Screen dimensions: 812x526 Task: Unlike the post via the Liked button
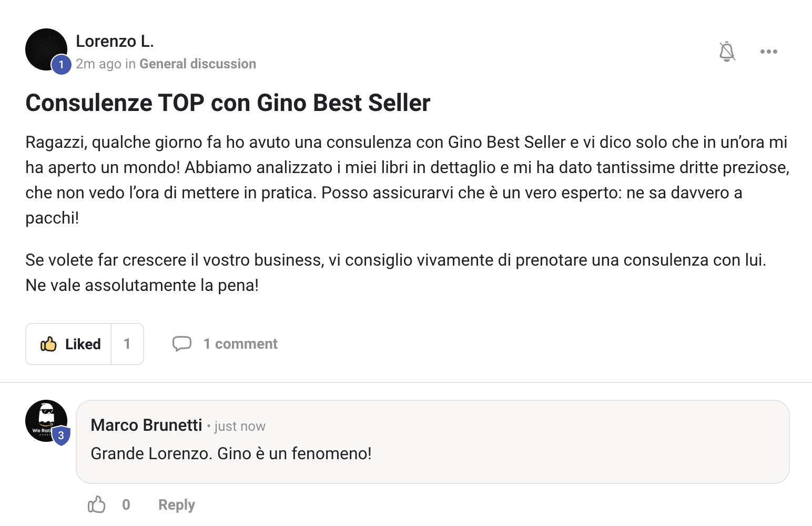coord(69,344)
